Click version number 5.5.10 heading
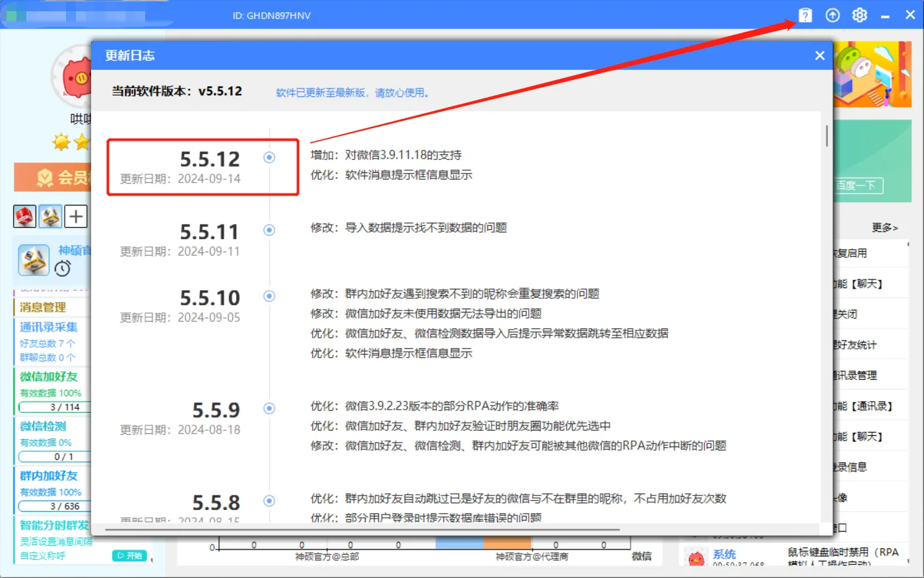This screenshot has height=578, width=924. (211, 298)
